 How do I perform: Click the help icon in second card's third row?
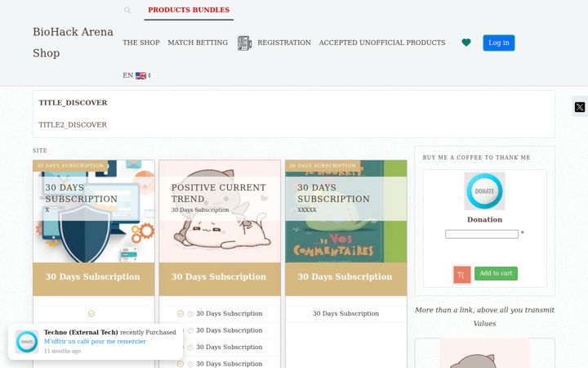click(190, 348)
